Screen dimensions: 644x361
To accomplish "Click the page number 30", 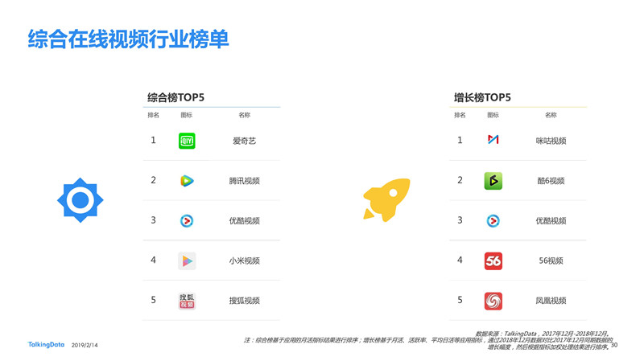I will 614,345.
